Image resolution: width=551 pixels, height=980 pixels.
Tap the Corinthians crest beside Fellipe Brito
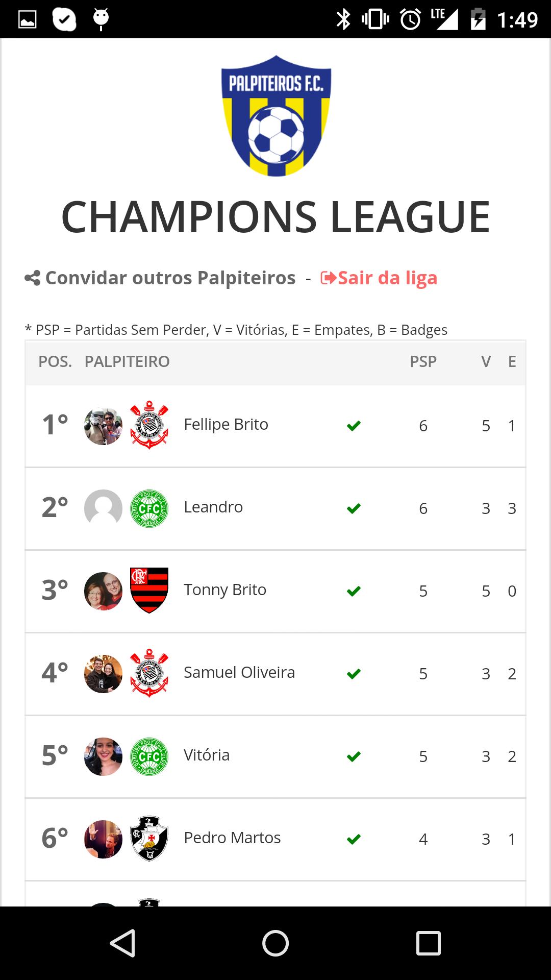coord(149,425)
